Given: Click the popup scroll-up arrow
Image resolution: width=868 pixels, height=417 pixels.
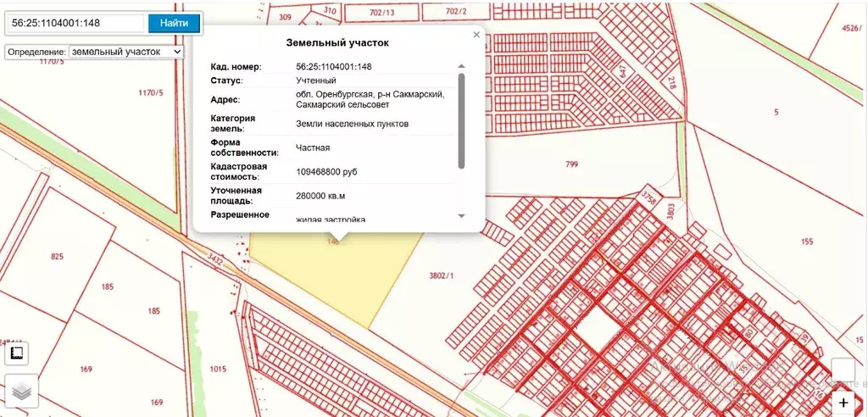Looking at the screenshot, I should (x=462, y=66).
